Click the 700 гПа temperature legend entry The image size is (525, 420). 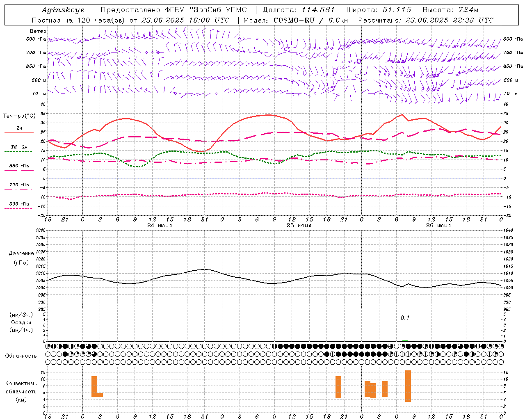[19, 185]
